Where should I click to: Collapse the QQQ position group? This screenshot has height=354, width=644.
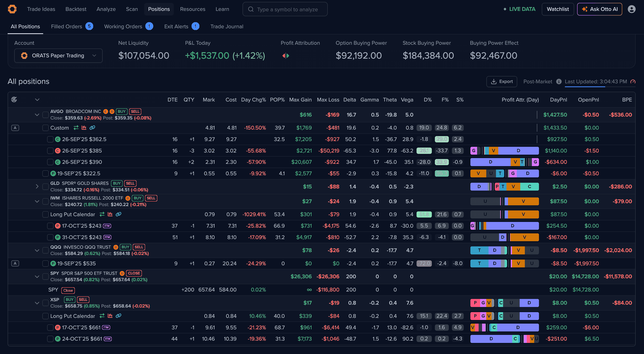(37, 250)
